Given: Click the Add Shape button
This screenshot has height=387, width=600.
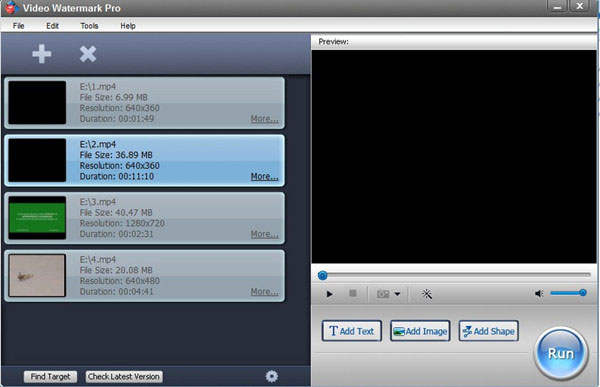Looking at the screenshot, I should point(489,331).
